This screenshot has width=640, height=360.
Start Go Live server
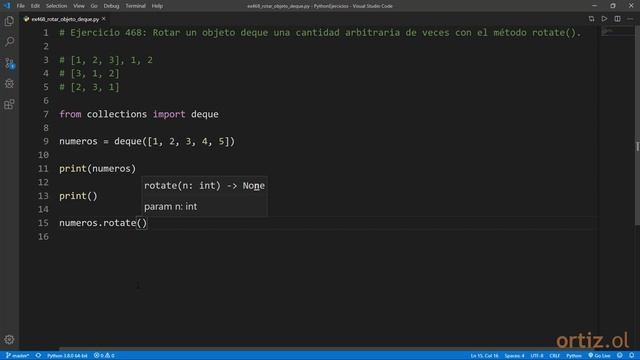pos(599,356)
